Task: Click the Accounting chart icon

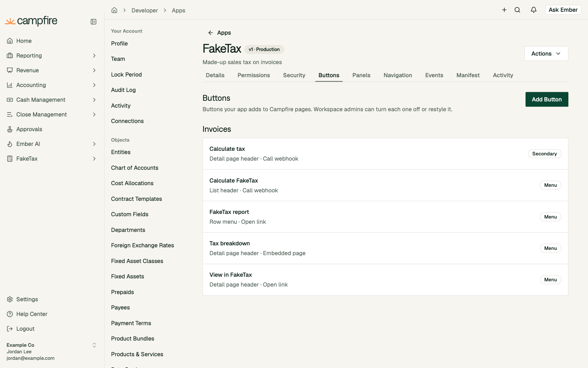Action: coord(10,85)
